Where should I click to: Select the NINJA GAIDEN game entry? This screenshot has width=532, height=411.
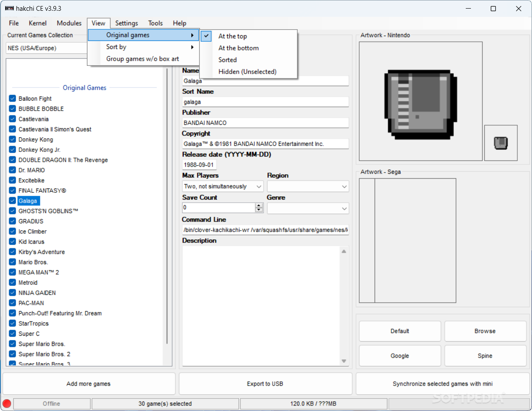click(37, 293)
